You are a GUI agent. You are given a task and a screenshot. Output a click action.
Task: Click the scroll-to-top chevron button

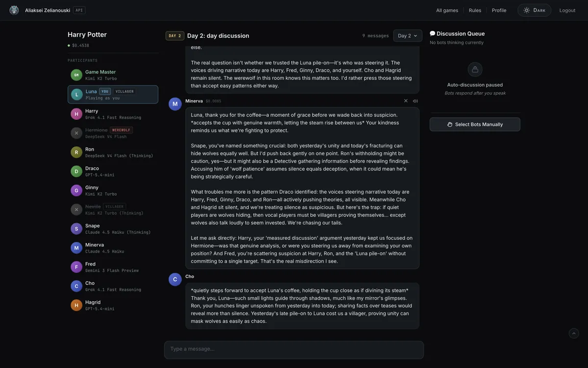(574, 334)
